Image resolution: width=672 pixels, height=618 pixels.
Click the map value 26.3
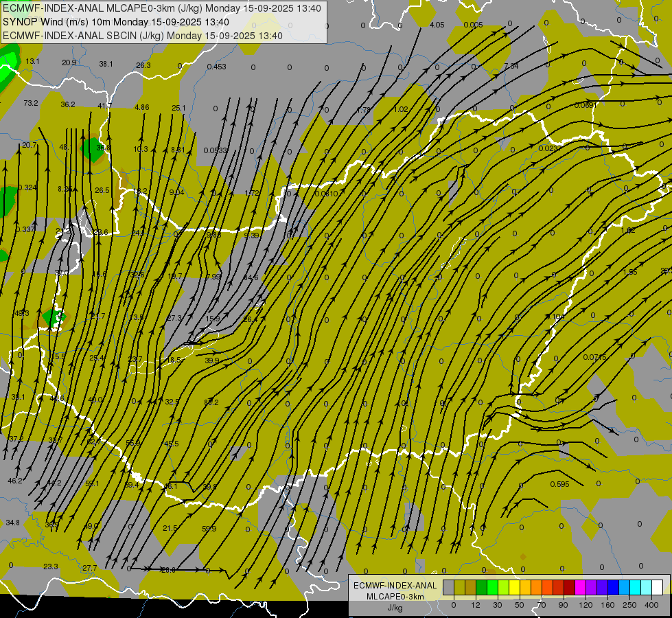(x=143, y=65)
